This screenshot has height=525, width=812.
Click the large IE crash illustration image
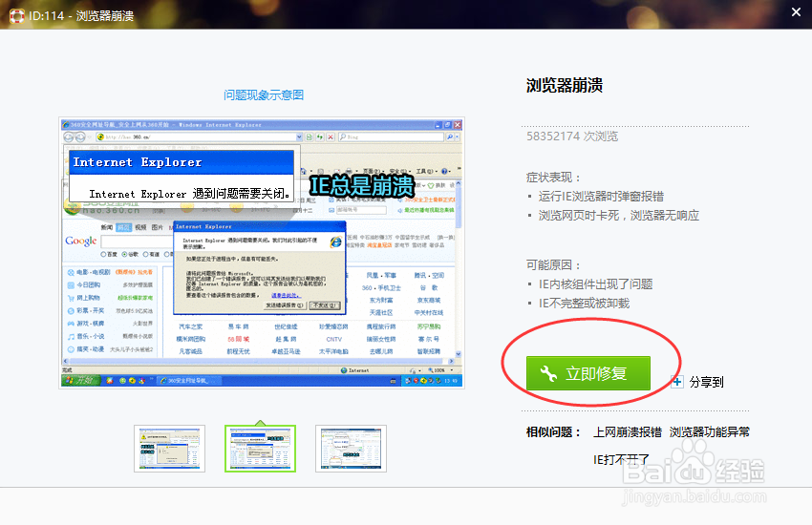pos(262,253)
